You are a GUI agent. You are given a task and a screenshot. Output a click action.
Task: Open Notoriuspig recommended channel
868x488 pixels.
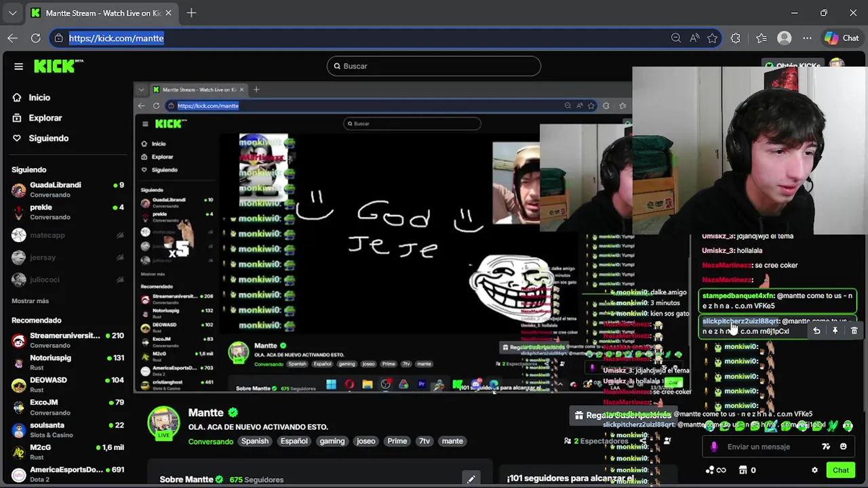click(68, 363)
